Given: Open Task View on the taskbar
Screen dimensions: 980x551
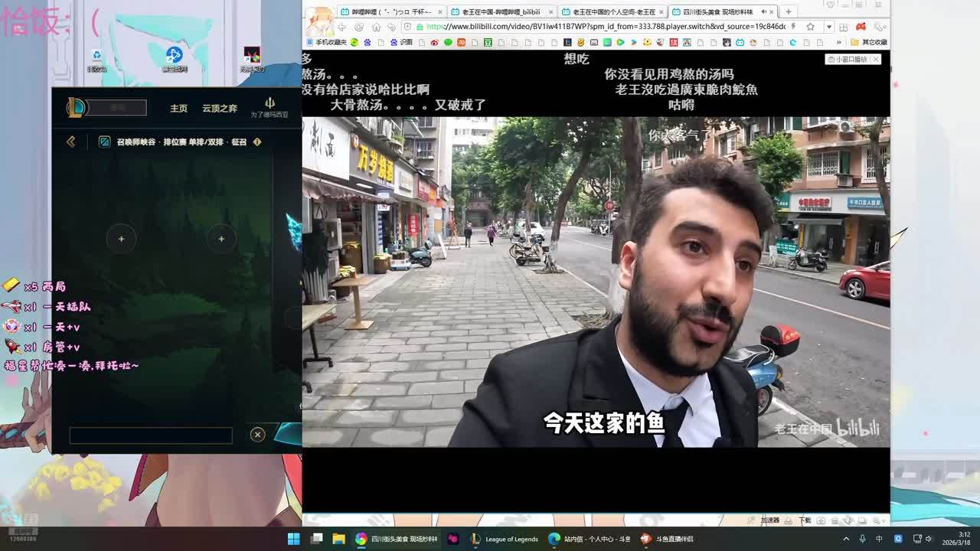Looking at the screenshot, I should click(x=316, y=539).
